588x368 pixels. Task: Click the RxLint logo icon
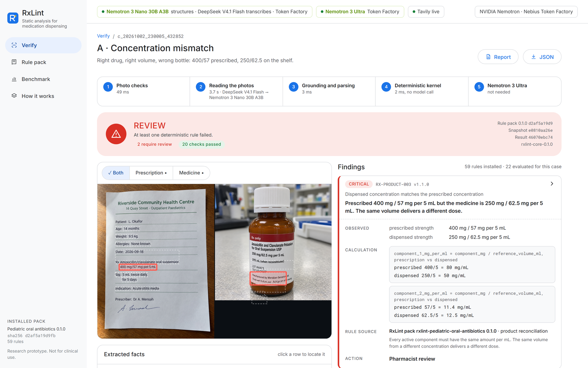pos(13,18)
